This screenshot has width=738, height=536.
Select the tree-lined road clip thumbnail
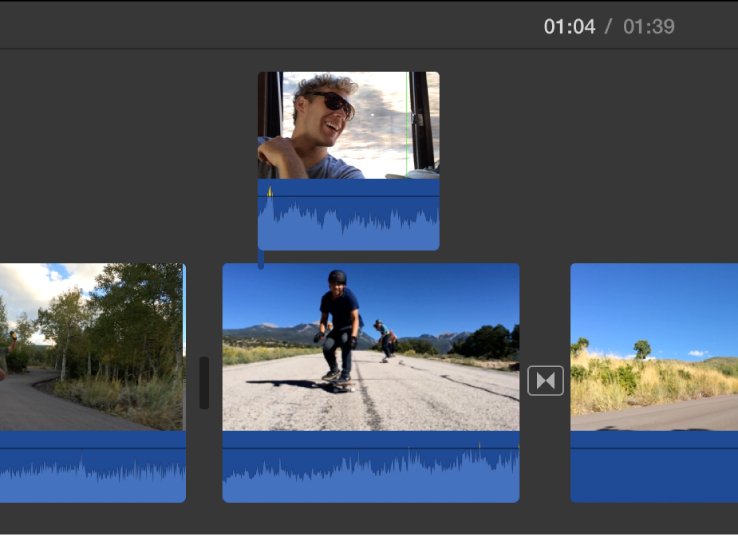click(92, 347)
